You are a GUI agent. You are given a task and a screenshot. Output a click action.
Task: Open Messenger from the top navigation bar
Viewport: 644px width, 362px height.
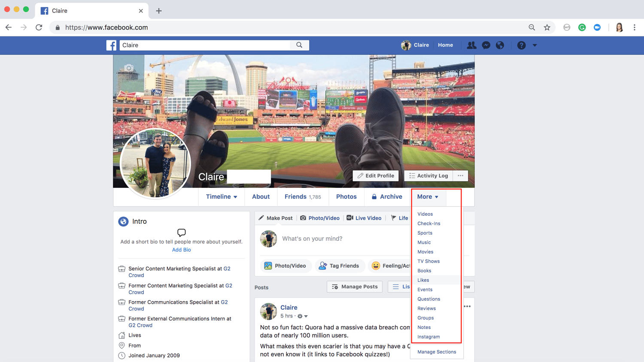(486, 45)
